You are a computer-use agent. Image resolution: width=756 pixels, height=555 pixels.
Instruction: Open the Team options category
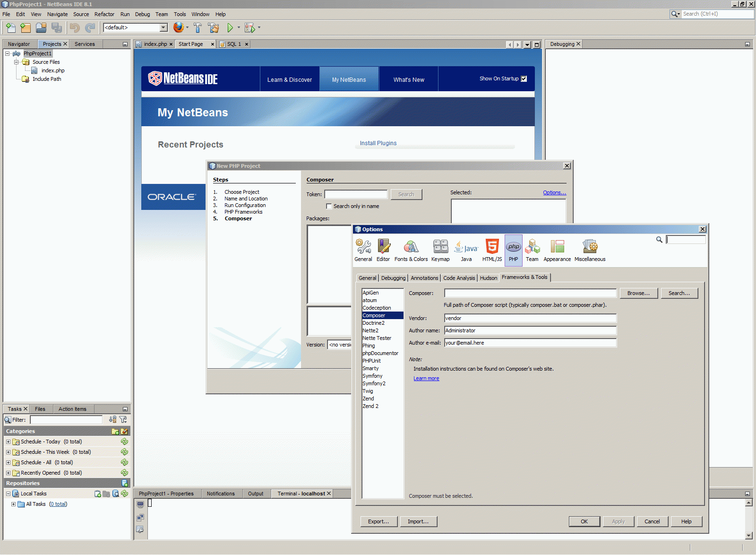click(532, 251)
